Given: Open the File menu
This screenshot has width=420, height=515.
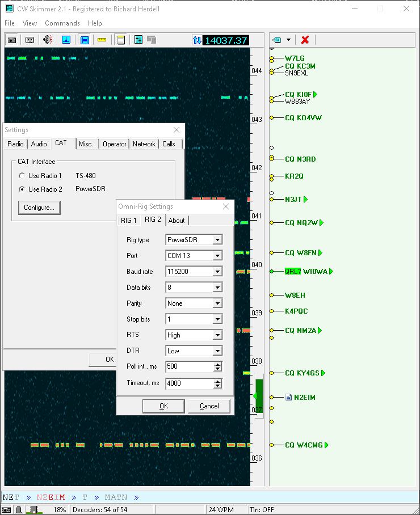Looking at the screenshot, I should [10, 23].
